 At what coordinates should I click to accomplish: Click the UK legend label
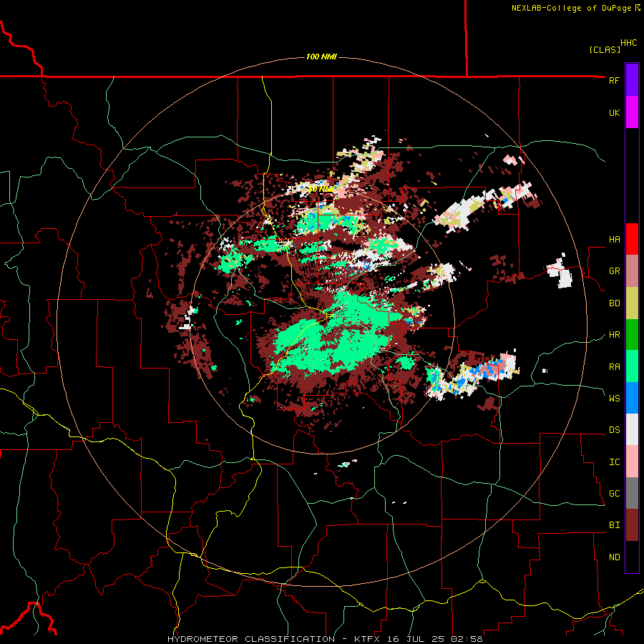(x=614, y=112)
